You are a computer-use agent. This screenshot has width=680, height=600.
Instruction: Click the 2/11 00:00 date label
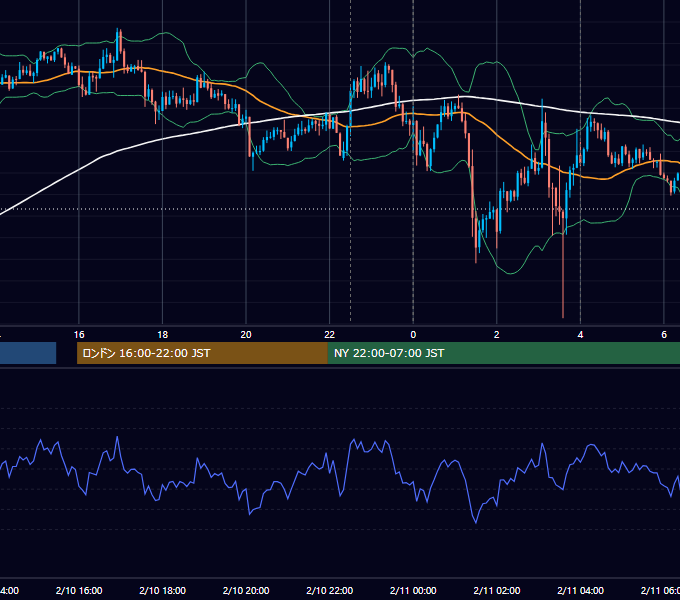coord(413,590)
